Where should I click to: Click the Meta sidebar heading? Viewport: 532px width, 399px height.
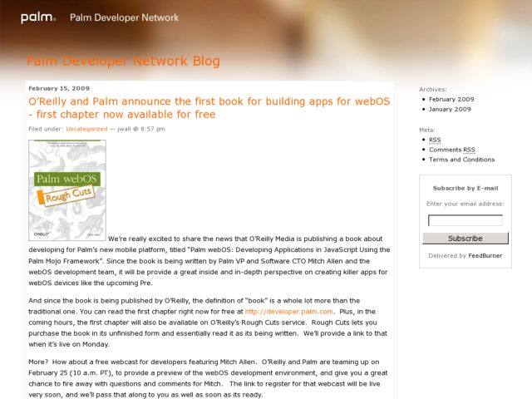coord(427,130)
